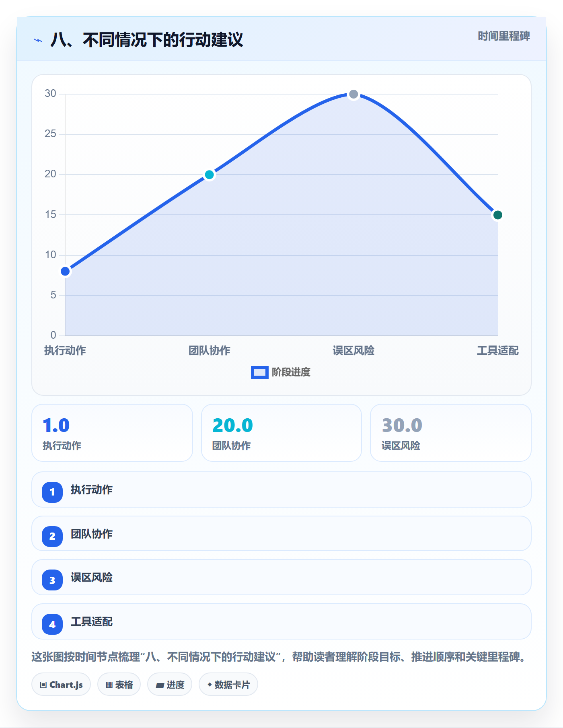This screenshot has width=563, height=728.
Task: Click the 执行动作 text in numbered row 1
Action: click(x=92, y=490)
